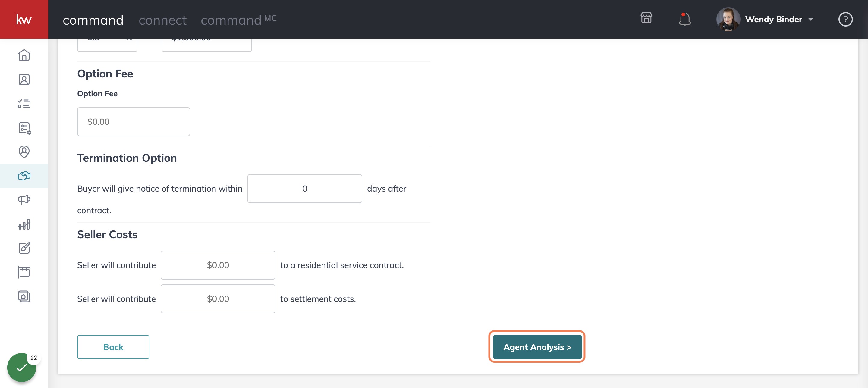Open the Reports chart sidebar icon
868x388 pixels.
click(x=24, y=224)
